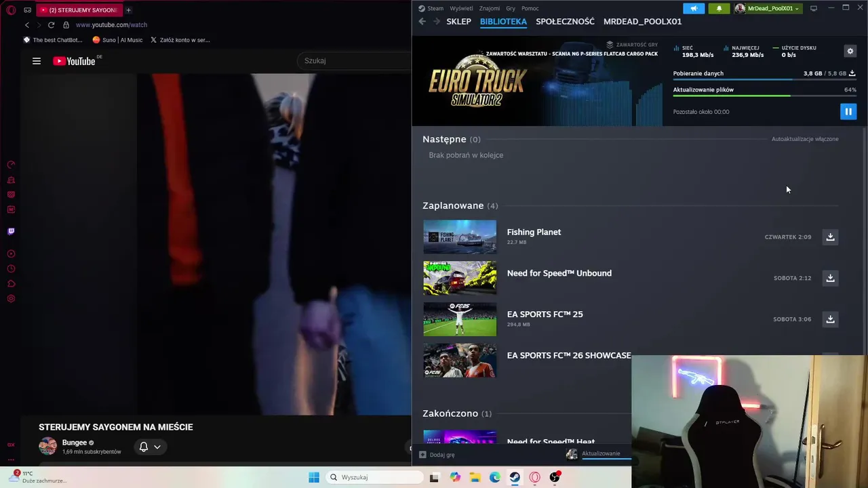
Task: Open the SPOŁECZNOŚĆ tab in Steam
Action: 565,22
